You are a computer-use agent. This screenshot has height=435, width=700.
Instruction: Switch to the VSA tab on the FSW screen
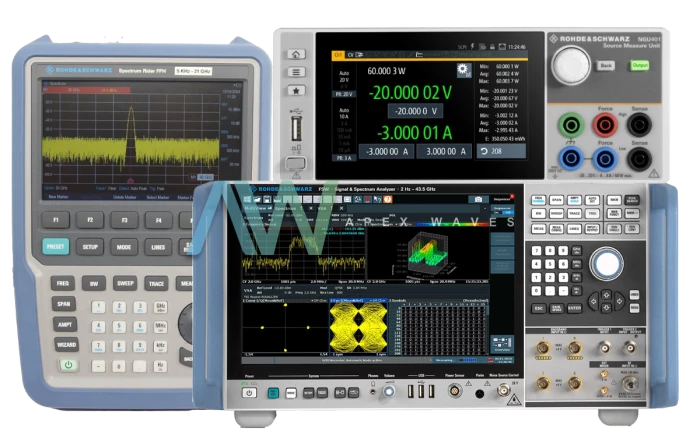tap(322, 208)
